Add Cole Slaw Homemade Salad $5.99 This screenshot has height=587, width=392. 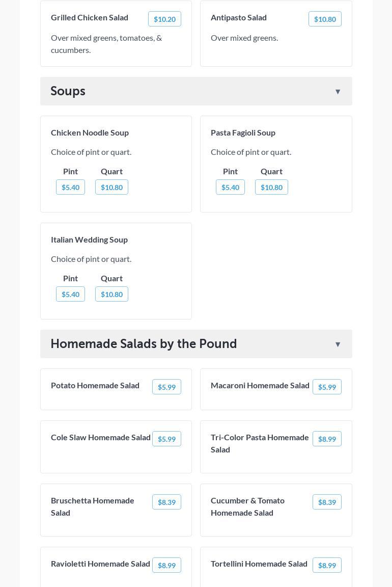[166, 439]
